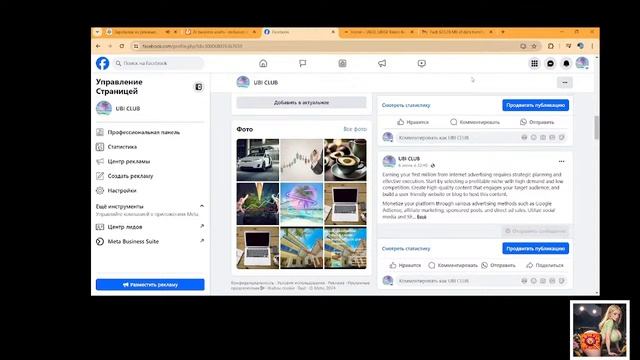Open the notifications bell
This screenshot has width=640, height=360.
tap(566, 63)
